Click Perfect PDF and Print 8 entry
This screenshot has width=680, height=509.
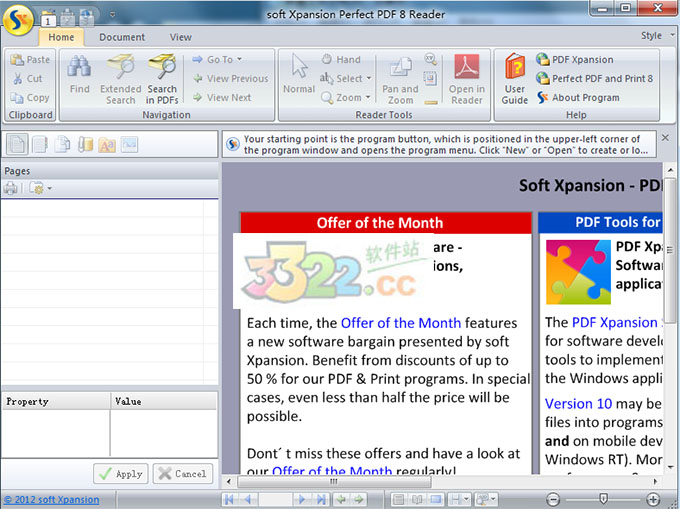tap(595, 78)
